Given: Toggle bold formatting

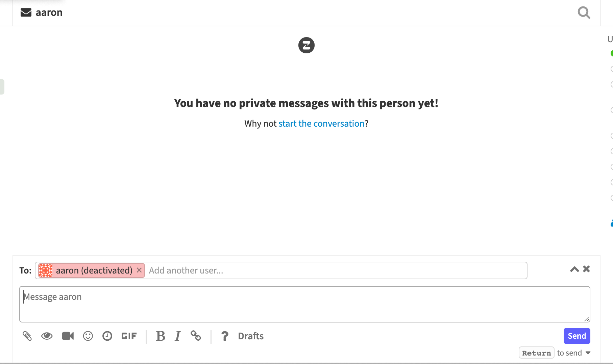Looking at the screenshot, I should pyautogui.click(x=160, y=336).
